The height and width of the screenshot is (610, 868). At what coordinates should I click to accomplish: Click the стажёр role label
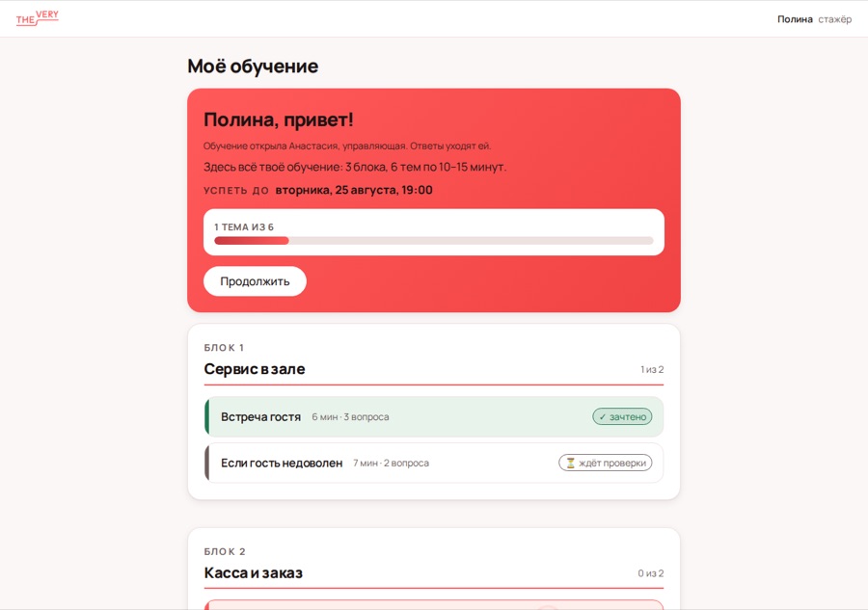pyautogui.click(x=835, y=19)
